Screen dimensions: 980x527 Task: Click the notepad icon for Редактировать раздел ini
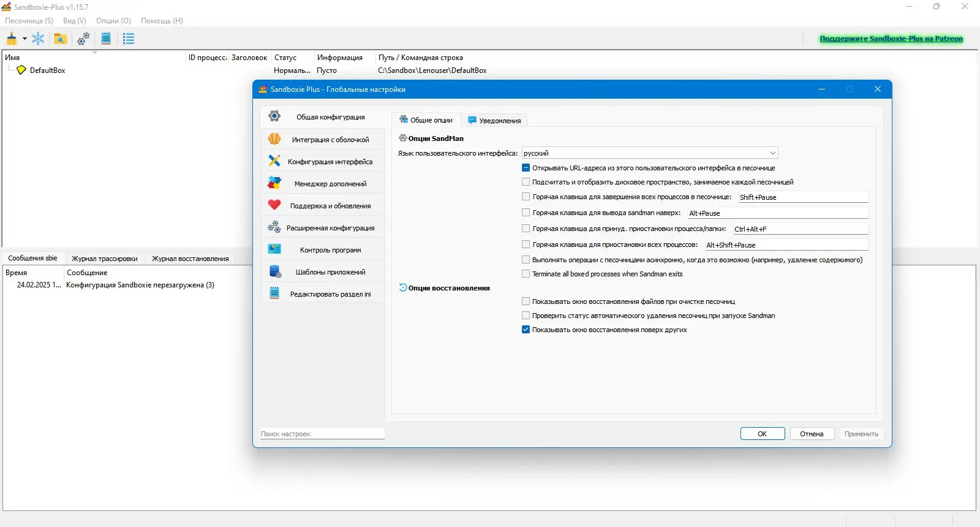tap(274, 294)
